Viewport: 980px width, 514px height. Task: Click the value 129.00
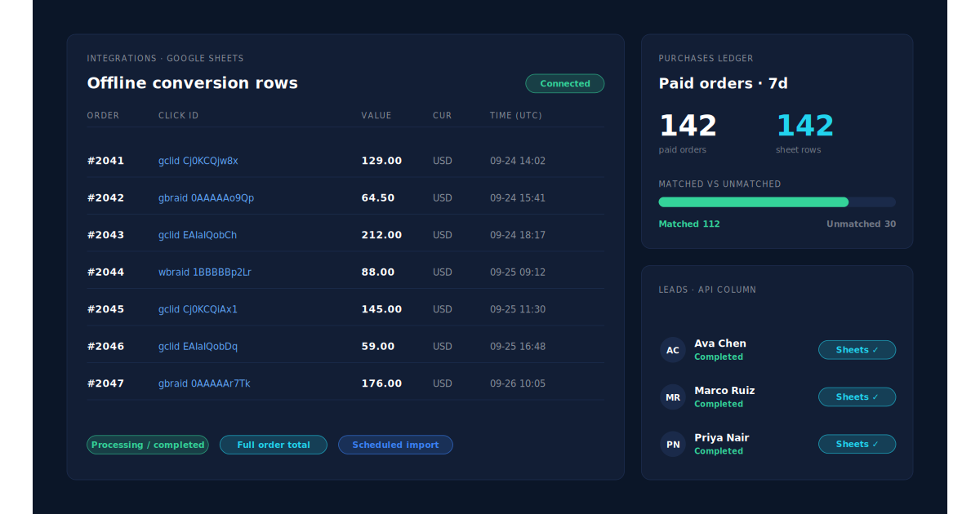pos(381,161)
